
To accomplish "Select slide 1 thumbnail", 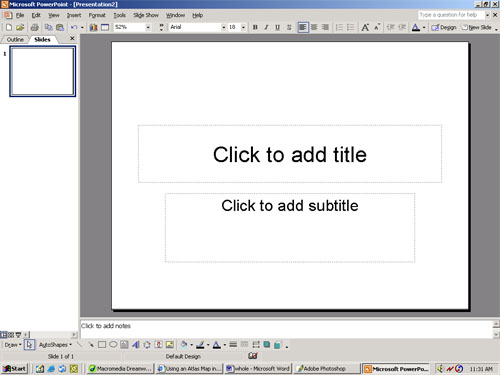I will click(42, 71).
